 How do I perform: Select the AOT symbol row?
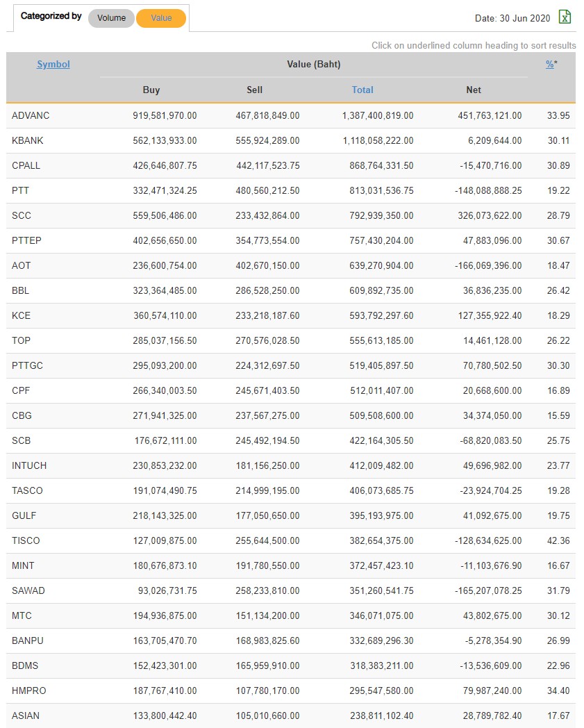point(22,265)
